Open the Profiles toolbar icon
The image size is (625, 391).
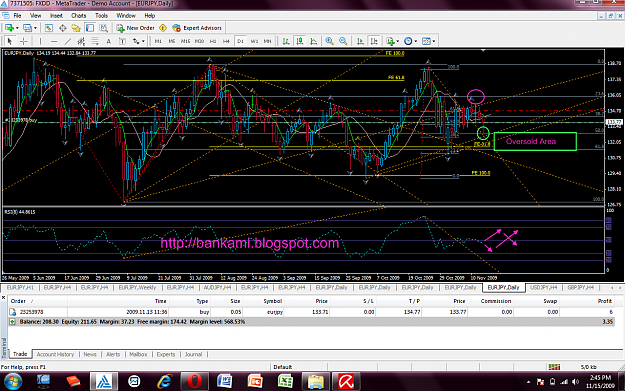[x=27, y=28]
